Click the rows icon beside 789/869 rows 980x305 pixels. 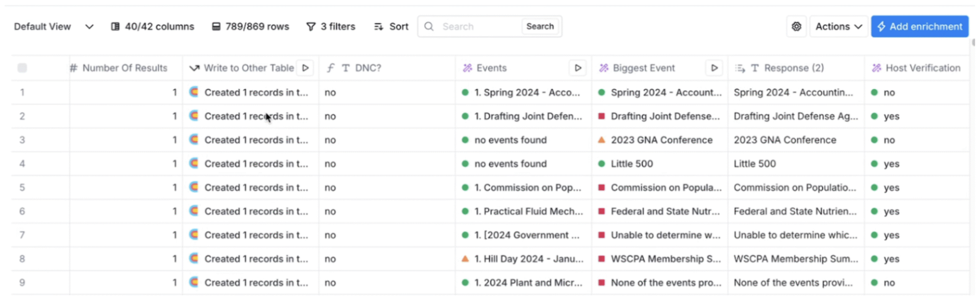[216, 27]
